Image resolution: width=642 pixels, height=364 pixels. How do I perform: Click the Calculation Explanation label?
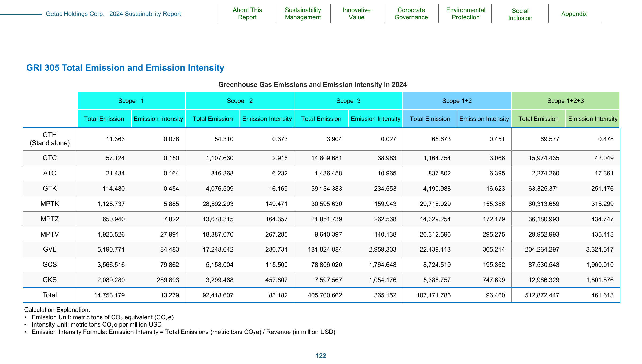(x=57, y=310)
